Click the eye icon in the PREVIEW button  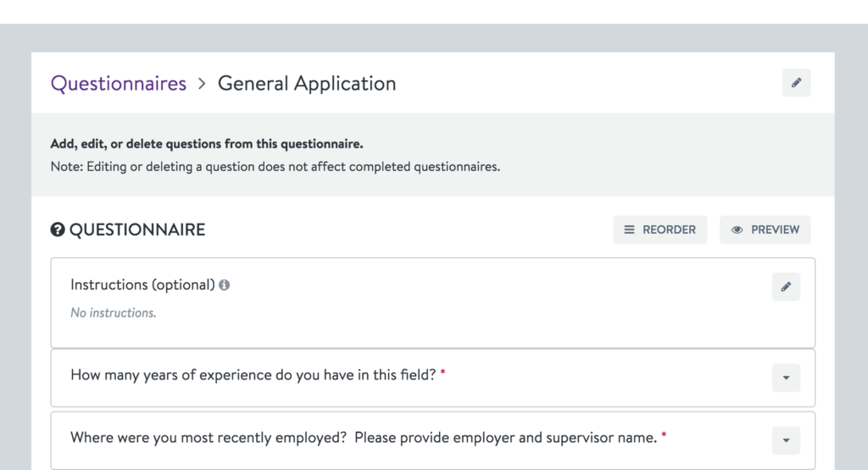point(737,229)
